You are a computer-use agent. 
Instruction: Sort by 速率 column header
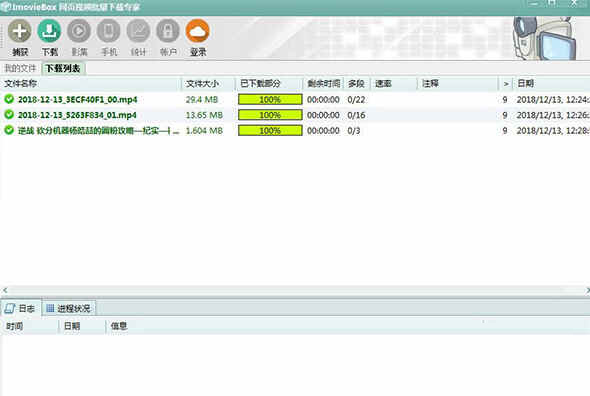pyautogui.click(x=394, y=84)
